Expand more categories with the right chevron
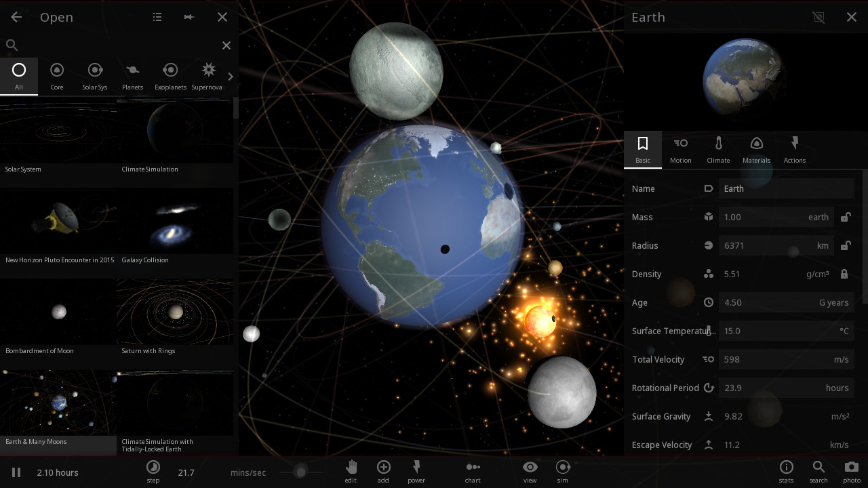Screen dimensions: 868x488 coord(231,77)
